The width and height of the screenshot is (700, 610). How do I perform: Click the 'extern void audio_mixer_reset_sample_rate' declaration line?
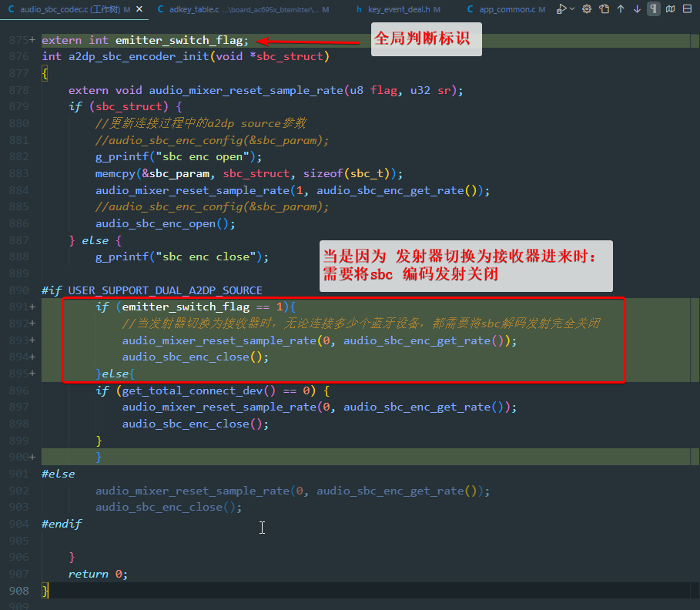click(x=266, y=91)
